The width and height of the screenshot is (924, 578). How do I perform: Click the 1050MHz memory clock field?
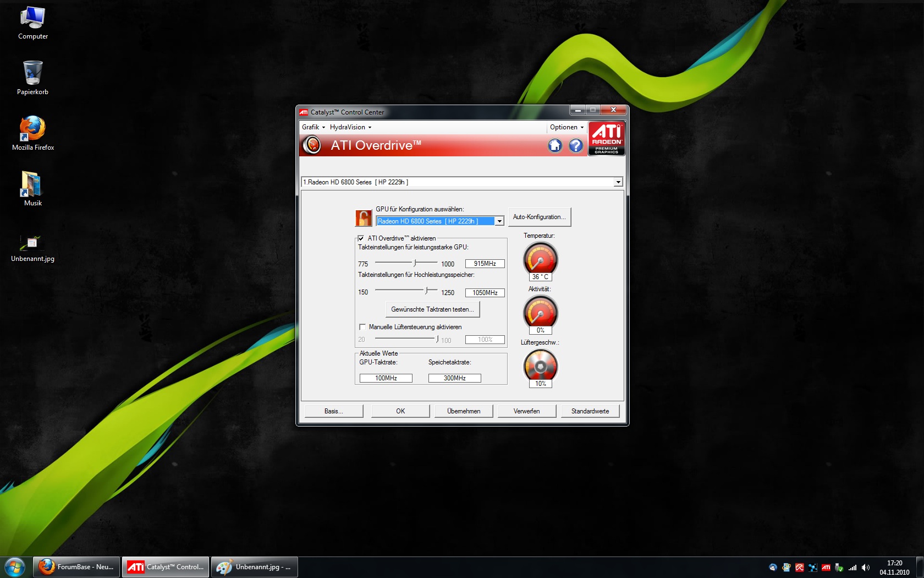(485, 293)
